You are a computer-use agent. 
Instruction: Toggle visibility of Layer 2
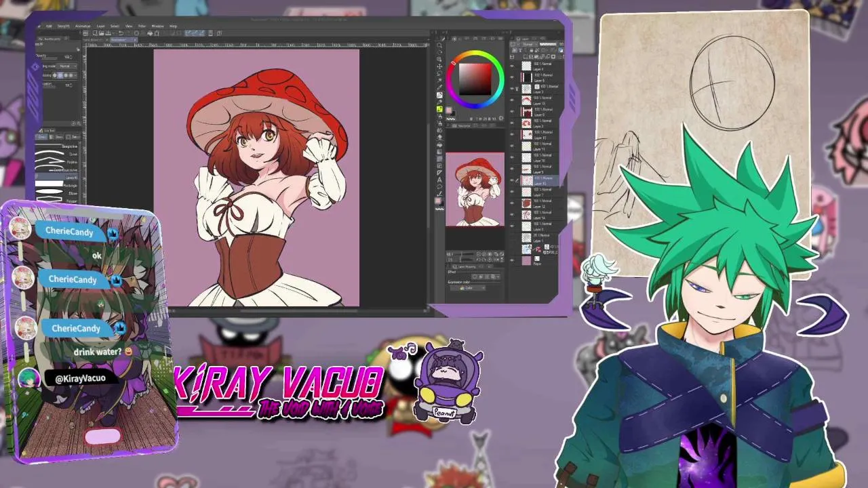point(512,123)
